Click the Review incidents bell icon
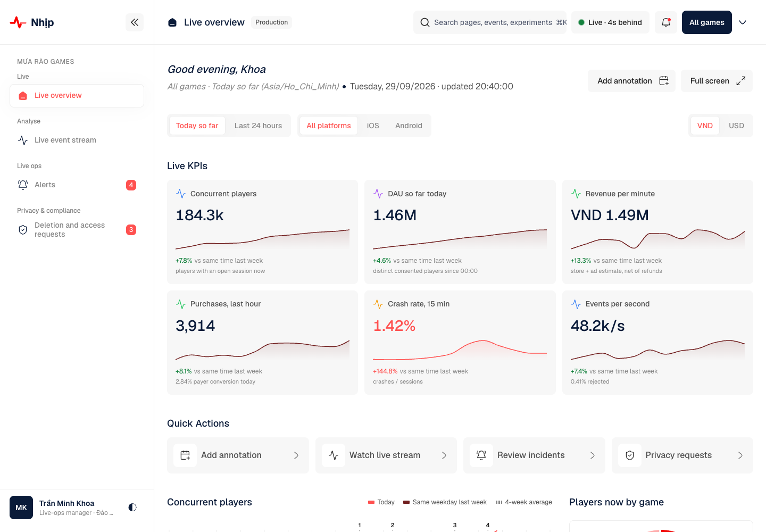This screenshot has width=766, height=532. click(x=481, y=455)
